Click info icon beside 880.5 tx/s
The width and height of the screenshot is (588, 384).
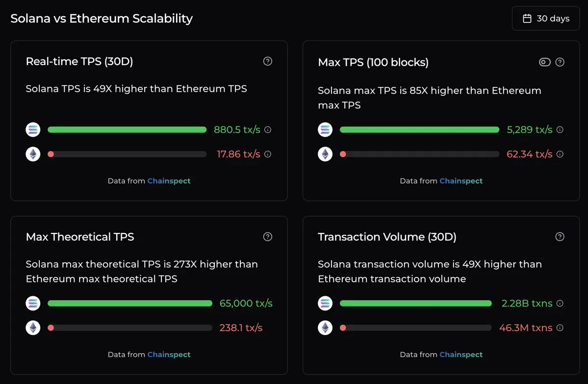click(x=268, y=130)
